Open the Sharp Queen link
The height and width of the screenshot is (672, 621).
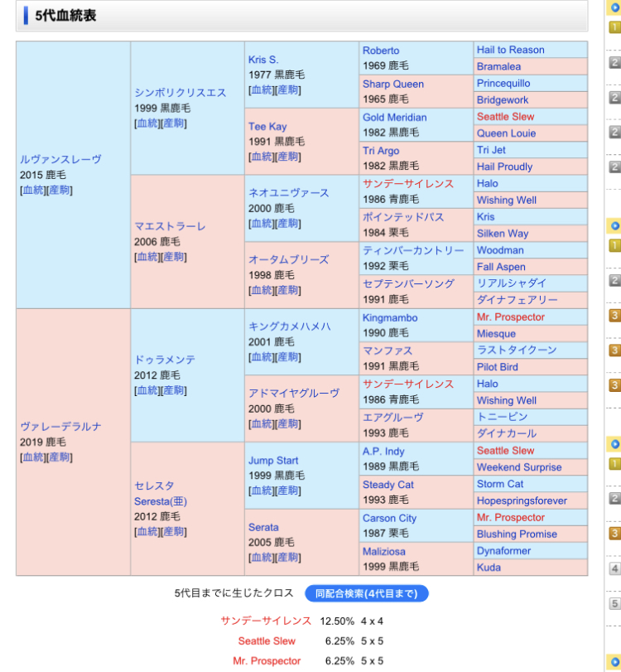pos(393,84)
